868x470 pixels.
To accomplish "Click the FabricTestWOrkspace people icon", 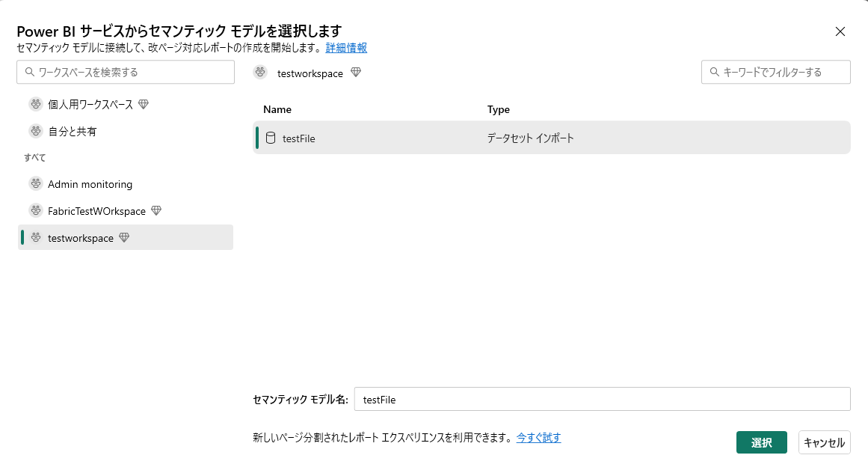I will coord(36,210).
